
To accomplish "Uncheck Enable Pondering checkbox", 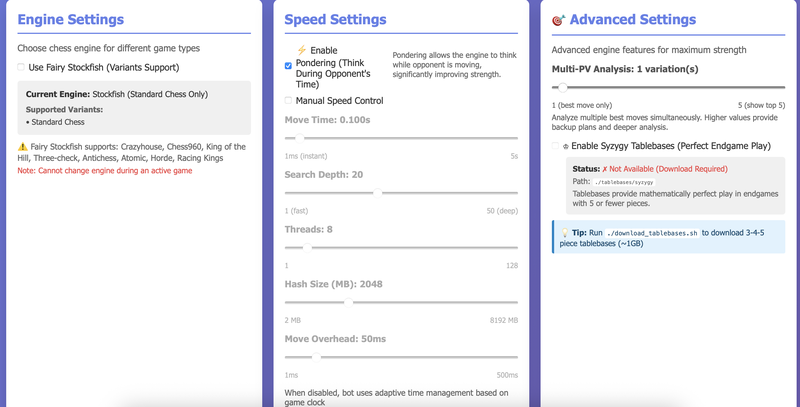I will [289, 65].
